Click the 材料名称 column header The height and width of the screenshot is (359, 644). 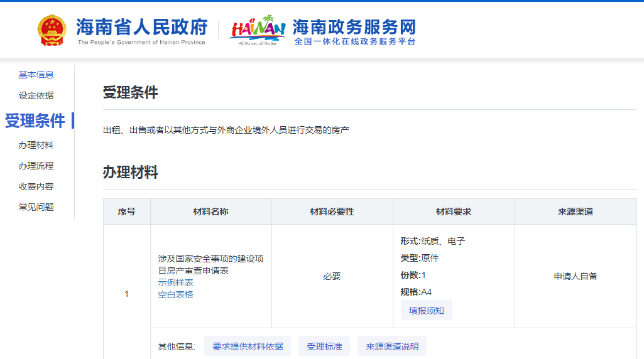(x=211, y=212)
